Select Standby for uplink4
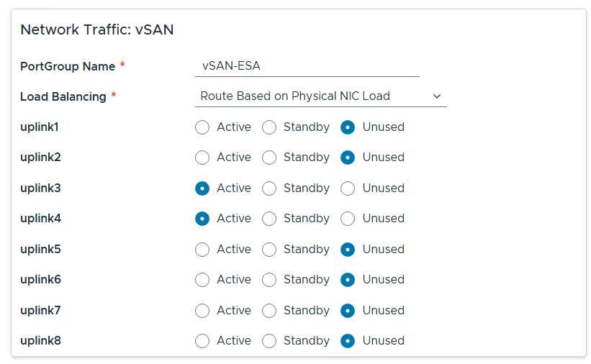 point(269,219)
